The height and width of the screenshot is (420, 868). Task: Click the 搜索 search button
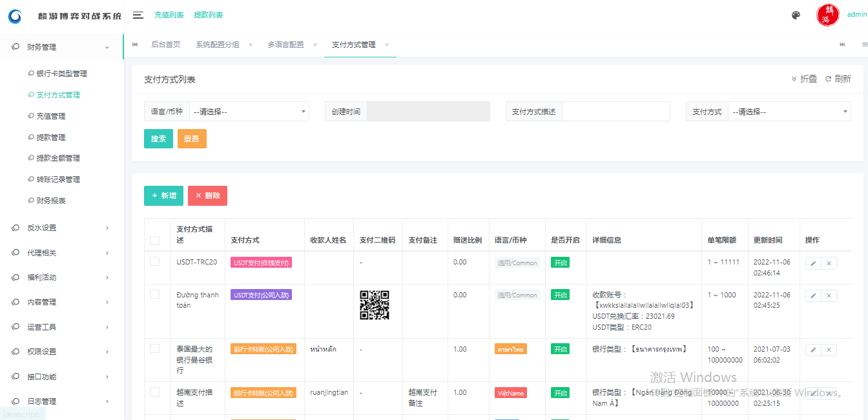click(158, 139)
